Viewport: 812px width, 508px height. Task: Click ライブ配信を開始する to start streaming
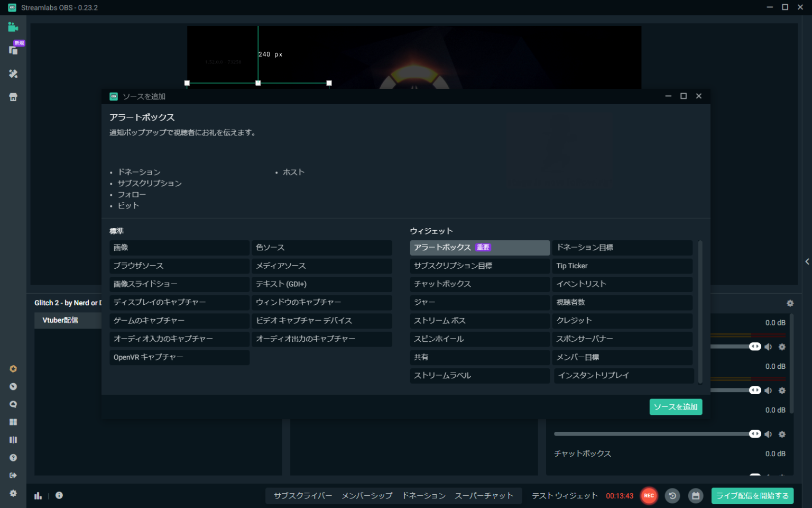[x=752, y=496]
